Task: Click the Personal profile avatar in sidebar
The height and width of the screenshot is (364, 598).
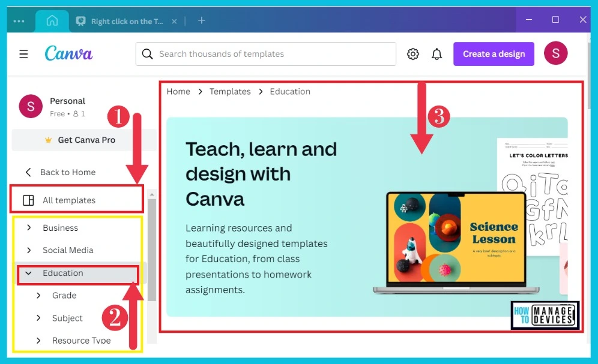Action: (x=31, y=106)
